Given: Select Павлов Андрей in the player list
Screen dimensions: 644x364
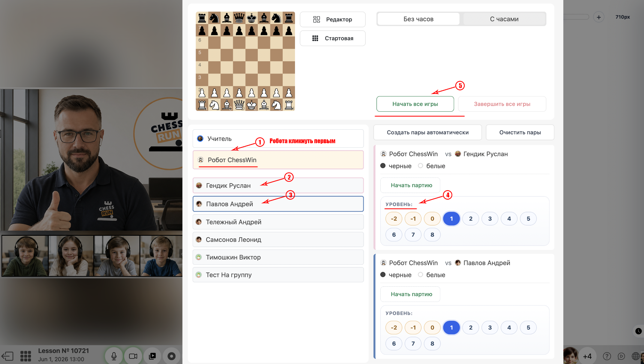Looking at the screenshot, I should tap(278, 204).
